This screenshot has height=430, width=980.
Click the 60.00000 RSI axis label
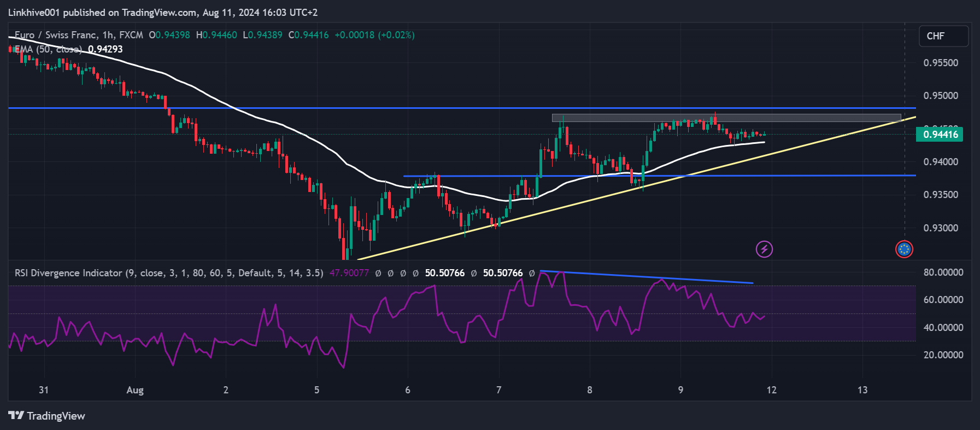pyautogui.click(x=943, y=300)
